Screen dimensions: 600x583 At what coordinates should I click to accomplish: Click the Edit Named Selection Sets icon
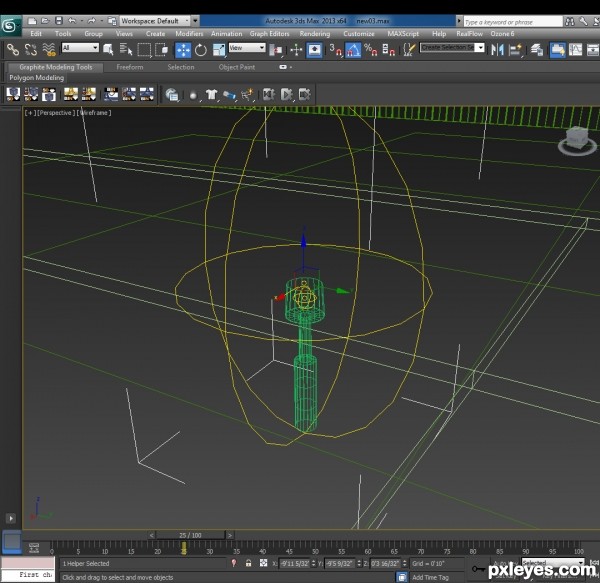tap(409, 50)
